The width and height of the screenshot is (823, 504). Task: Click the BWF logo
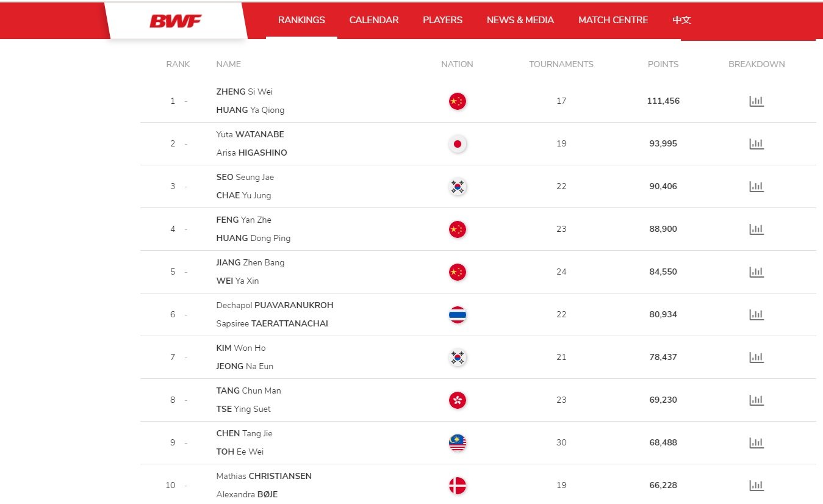(x=176, y=21)
